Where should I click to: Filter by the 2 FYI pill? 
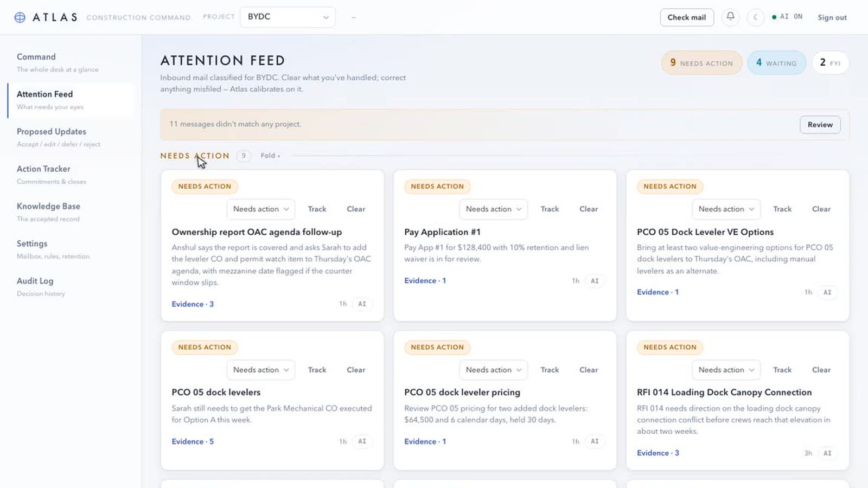tap(830, 63)
